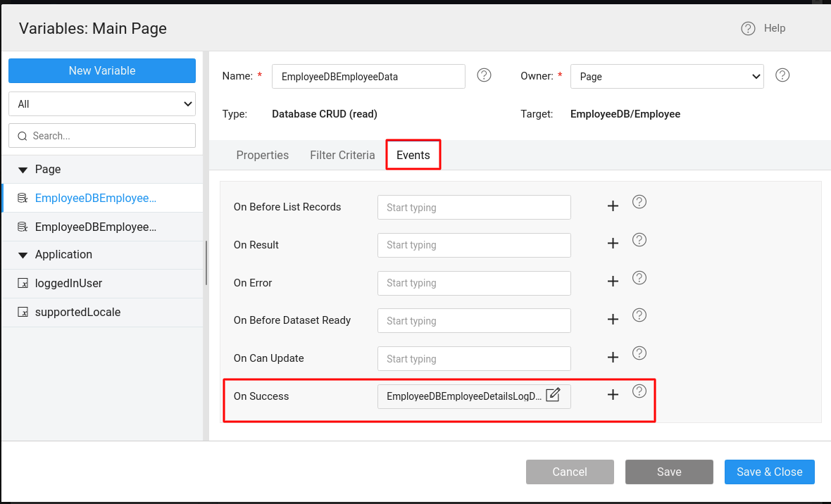This screenshot has width=831, height=504.
Task: Collapse the Application variables group
Action: (x=23, y=255)
